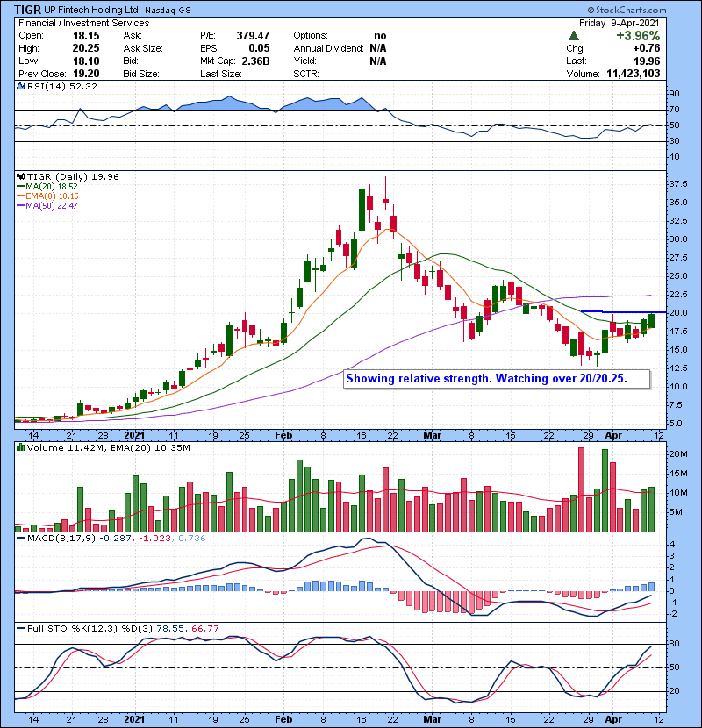Click the Low value 18.10
Viewport: 702px width, 728px height.
pos(86,61)
